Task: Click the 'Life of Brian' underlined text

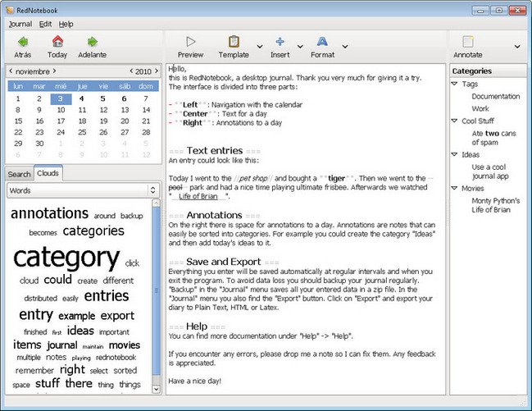Action: [x=198, y=196]
